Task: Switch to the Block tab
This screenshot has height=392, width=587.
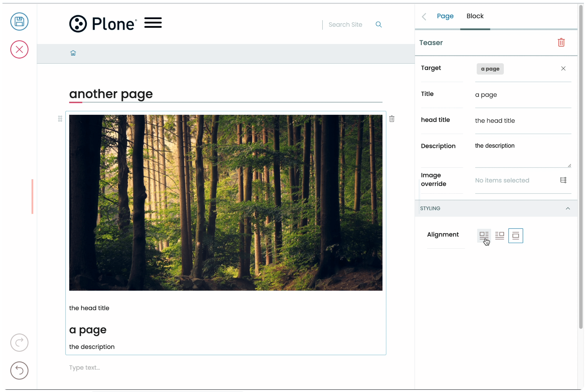Action: (475, 16)
